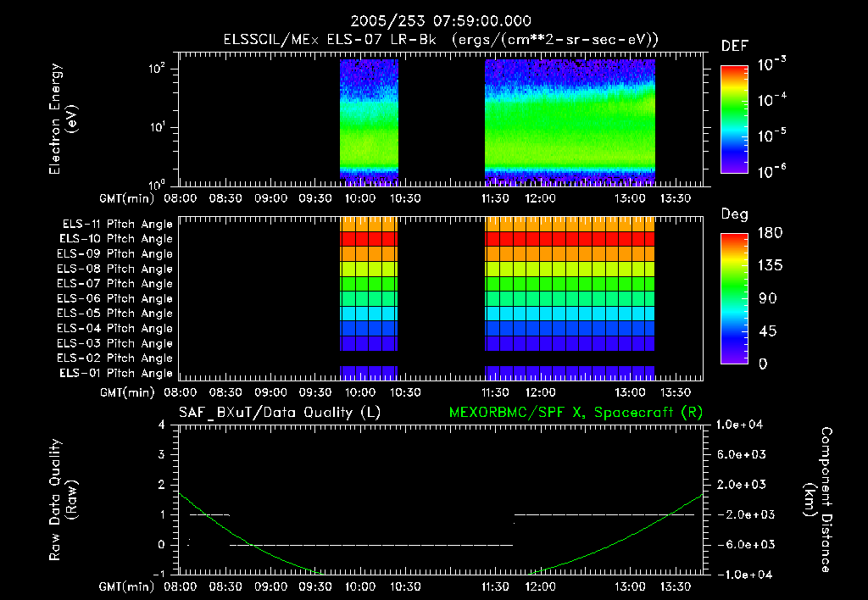Click the 10^-3 value on DEF scale
Viewport: 868px width, 600px height.
pyautogui.click(x=771, y=64)
